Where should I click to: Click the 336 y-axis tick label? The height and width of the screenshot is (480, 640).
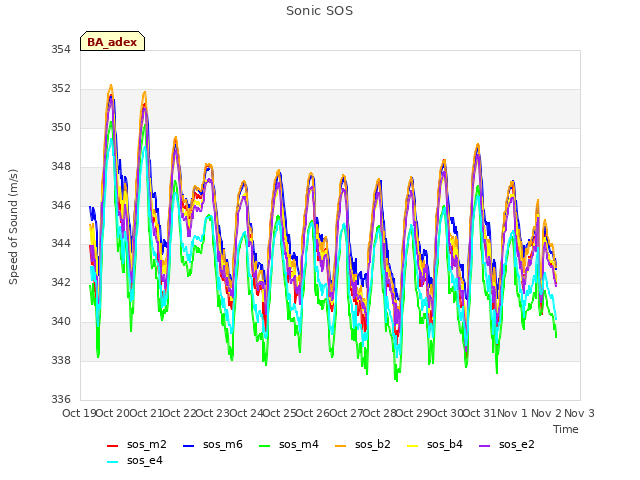tap(61, 399)
